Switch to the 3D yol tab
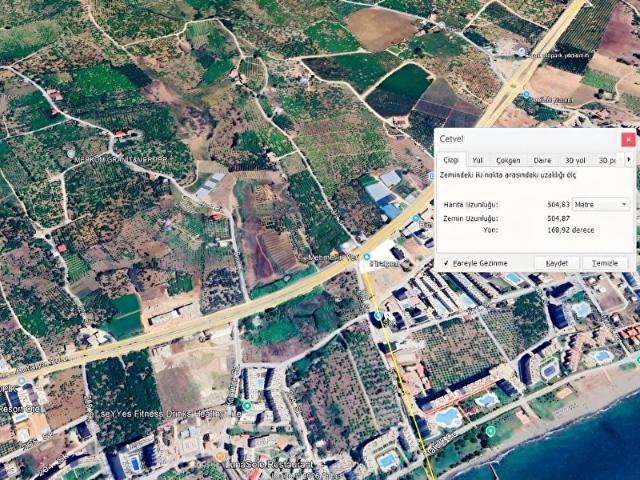This screenshot has width=640, height=480. [575, 160]
